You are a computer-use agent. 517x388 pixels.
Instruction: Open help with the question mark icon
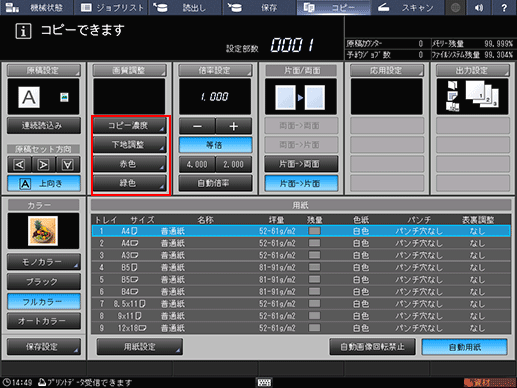tap(504, 7)
